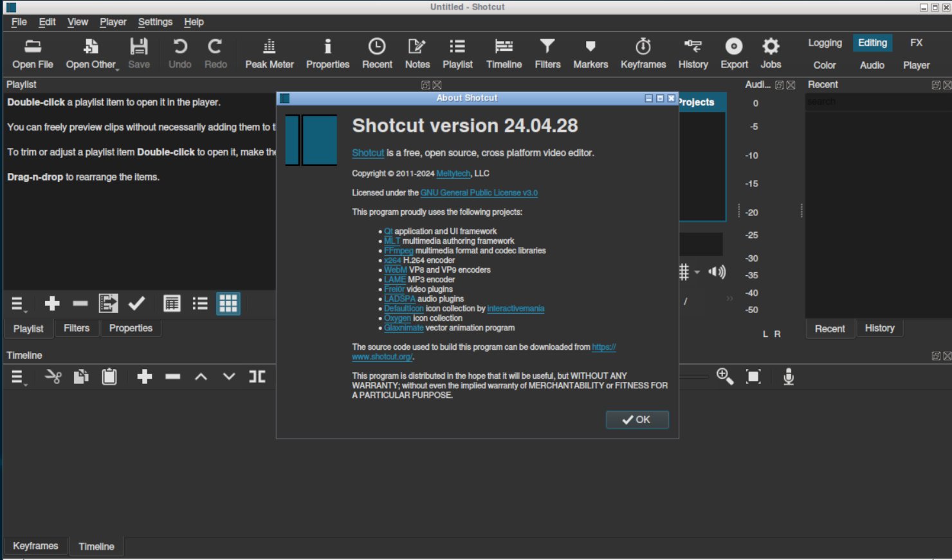
Task: Click the Filters funnel icon in toolbar
Action: pos(547,54)
